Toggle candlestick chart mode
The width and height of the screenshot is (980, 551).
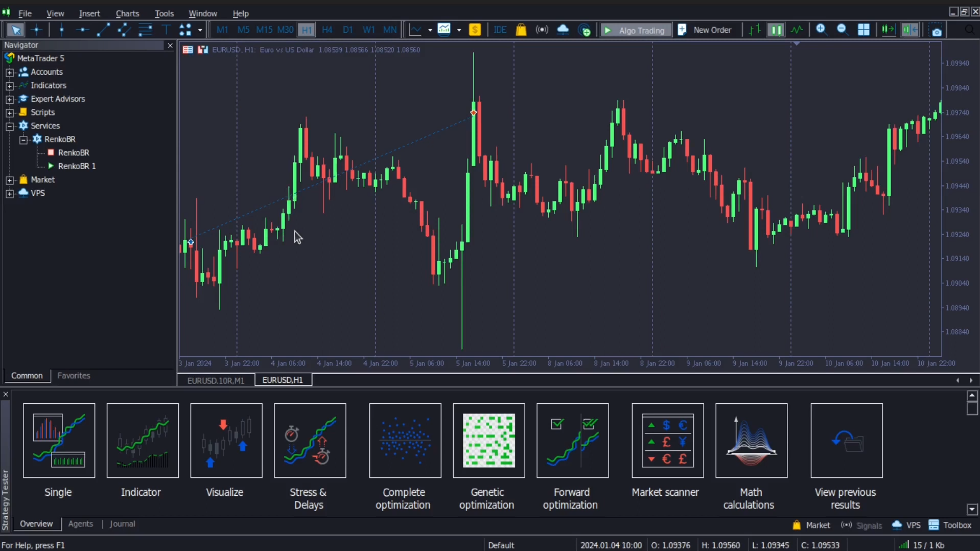coord(775,30)
